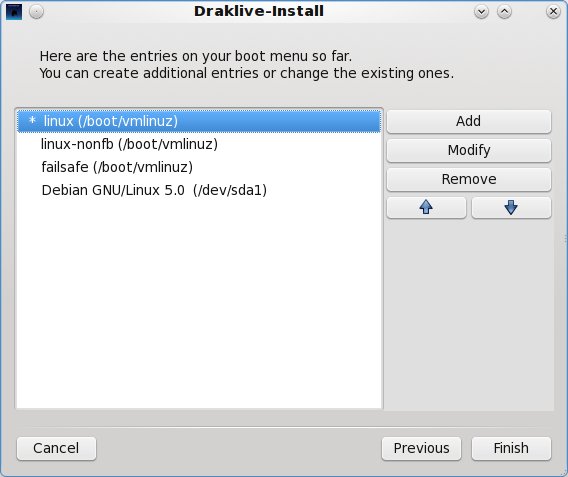This screenshot has width=568, height=477.
Task: Minimize the Draklive-Install window
Action: (x=481, y=12)
